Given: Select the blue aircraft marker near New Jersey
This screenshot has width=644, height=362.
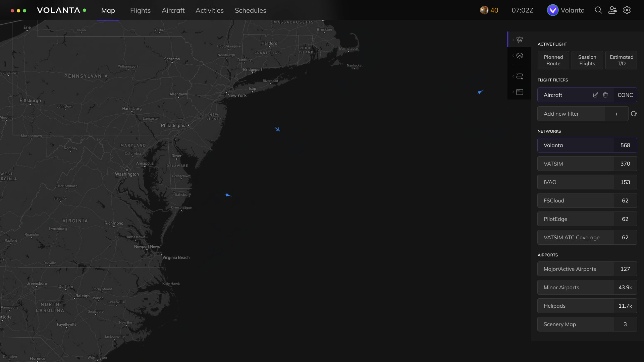Looking at the screenshot, I should pos(277,129).
